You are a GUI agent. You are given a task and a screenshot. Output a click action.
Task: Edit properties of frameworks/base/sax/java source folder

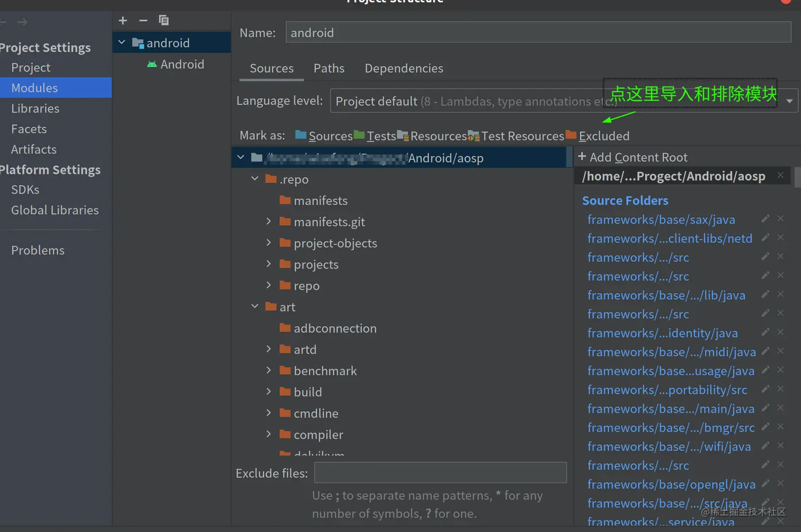(765, 218)
